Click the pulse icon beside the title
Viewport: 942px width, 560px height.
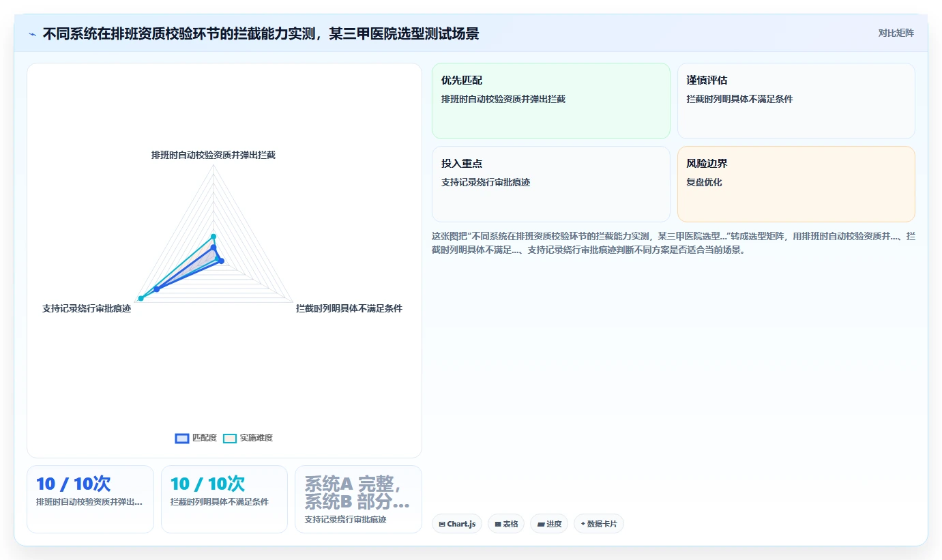[32, 33]
